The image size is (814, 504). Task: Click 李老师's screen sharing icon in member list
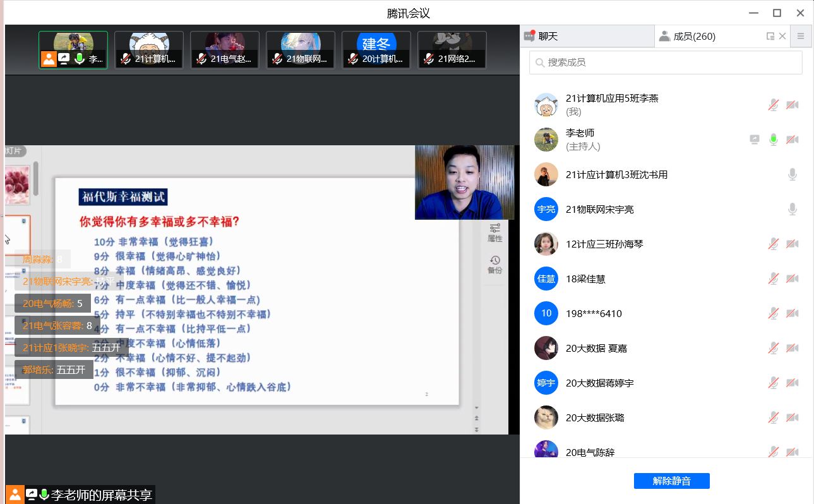(x=755, y=140)
